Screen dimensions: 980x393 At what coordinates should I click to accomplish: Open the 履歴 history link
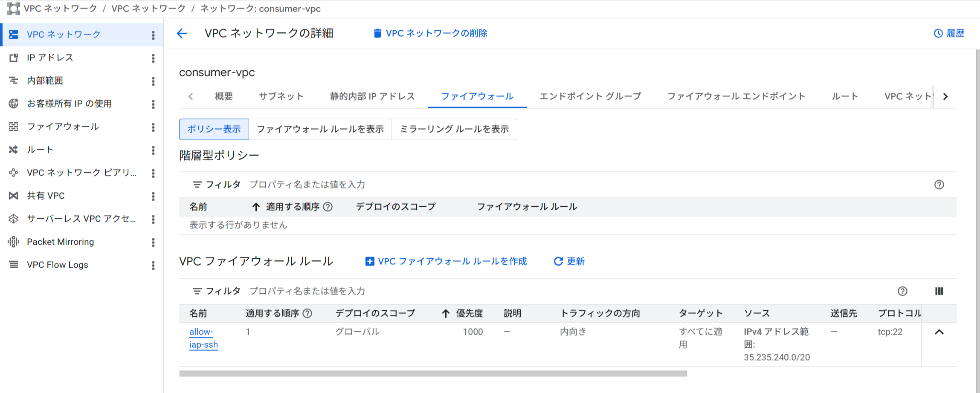949,33
